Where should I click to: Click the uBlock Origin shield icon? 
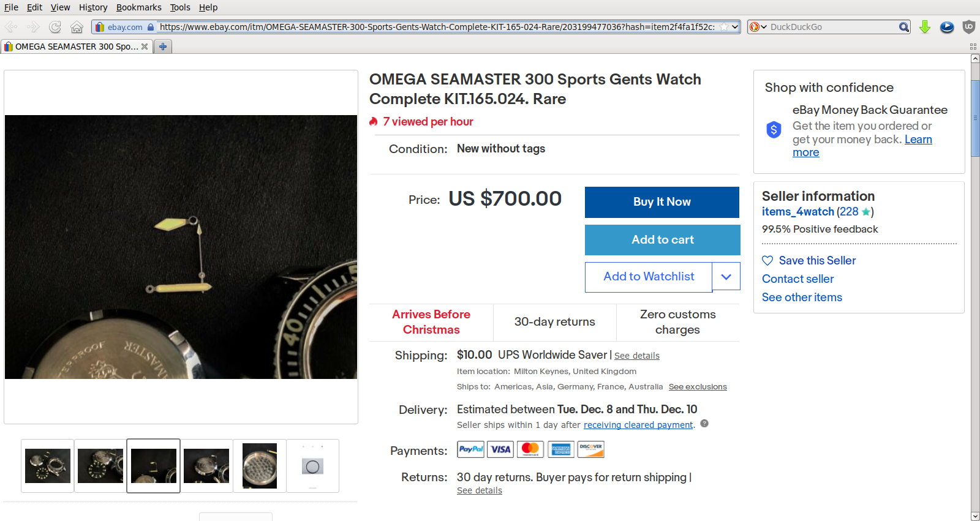[x=969, y=27]
